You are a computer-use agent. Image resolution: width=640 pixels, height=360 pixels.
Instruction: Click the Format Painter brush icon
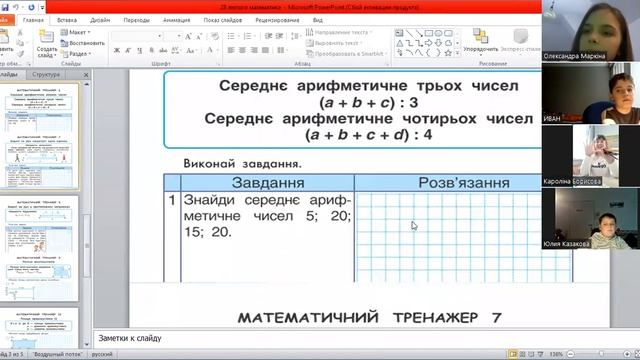20,53
